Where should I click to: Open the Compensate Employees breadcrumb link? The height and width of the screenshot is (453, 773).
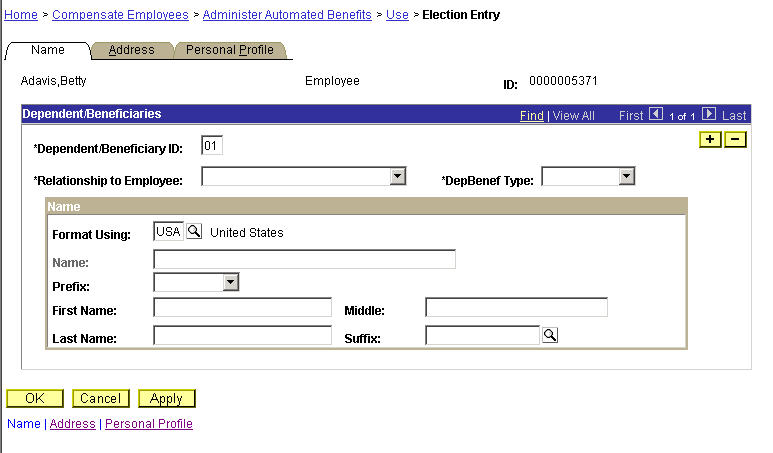point(120,15)
